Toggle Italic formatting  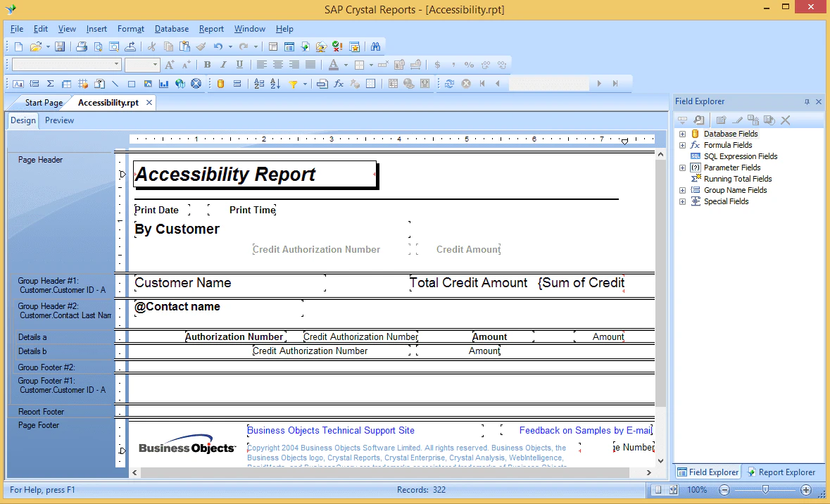[x=223, y=65]
